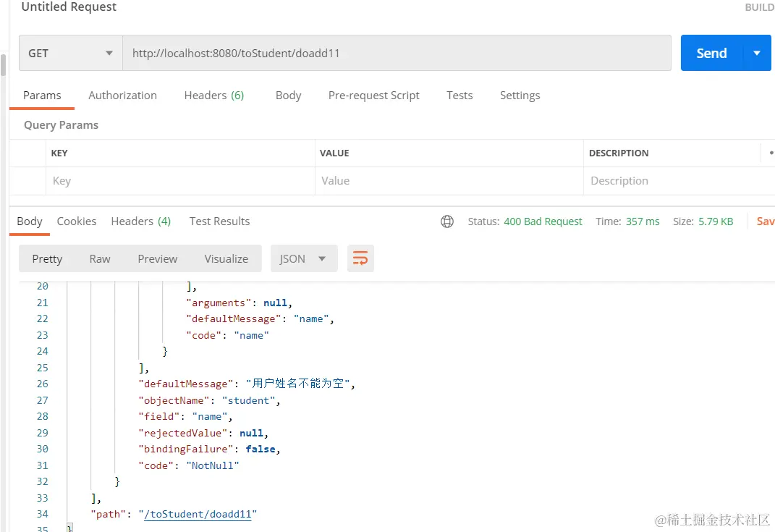Open the /toStudent/doadd11 path link
775x532 pixels.
[x=198, y=514]
